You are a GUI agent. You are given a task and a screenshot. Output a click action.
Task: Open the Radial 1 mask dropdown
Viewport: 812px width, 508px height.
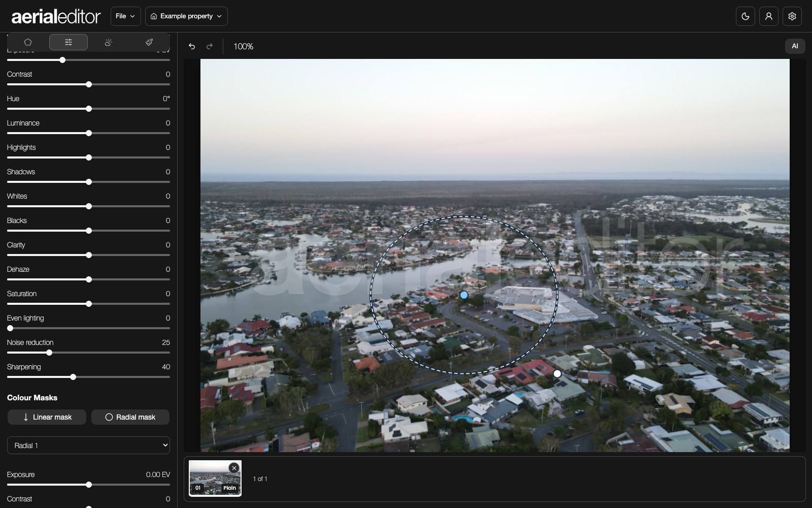[88, 445]
